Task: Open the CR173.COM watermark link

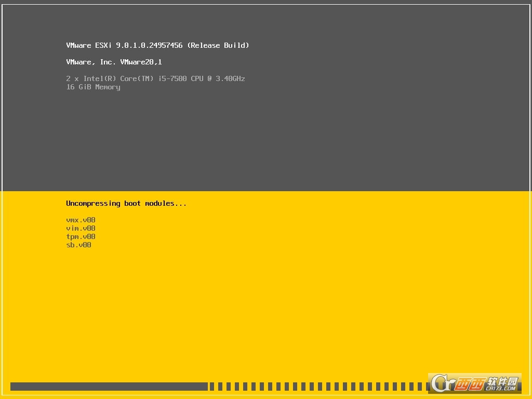Action: pyautogui.click(x=501, y=388)
